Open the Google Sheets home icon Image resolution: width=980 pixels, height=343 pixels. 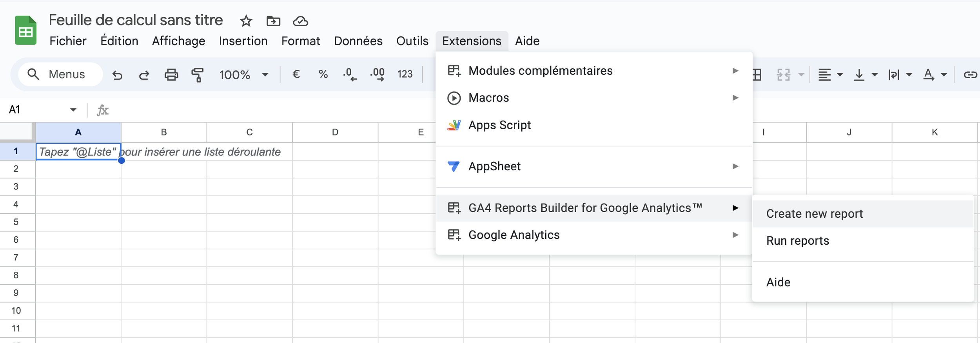[26, 30]
